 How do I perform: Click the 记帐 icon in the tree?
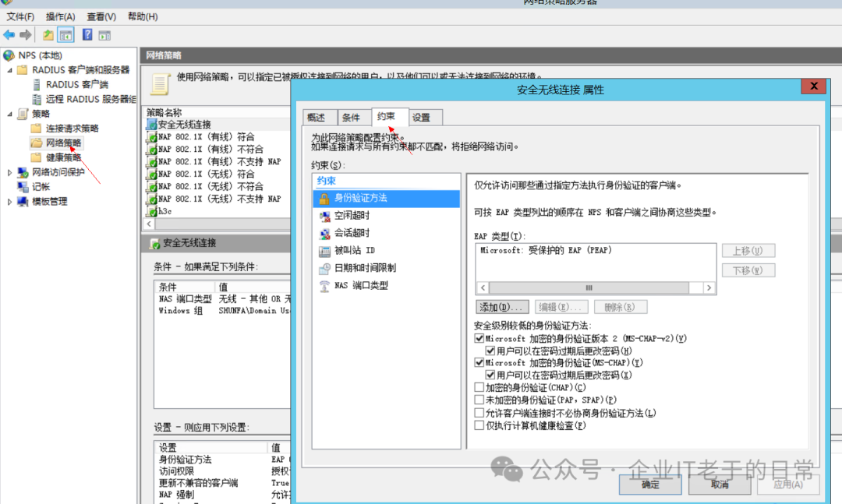coord(23,187)
